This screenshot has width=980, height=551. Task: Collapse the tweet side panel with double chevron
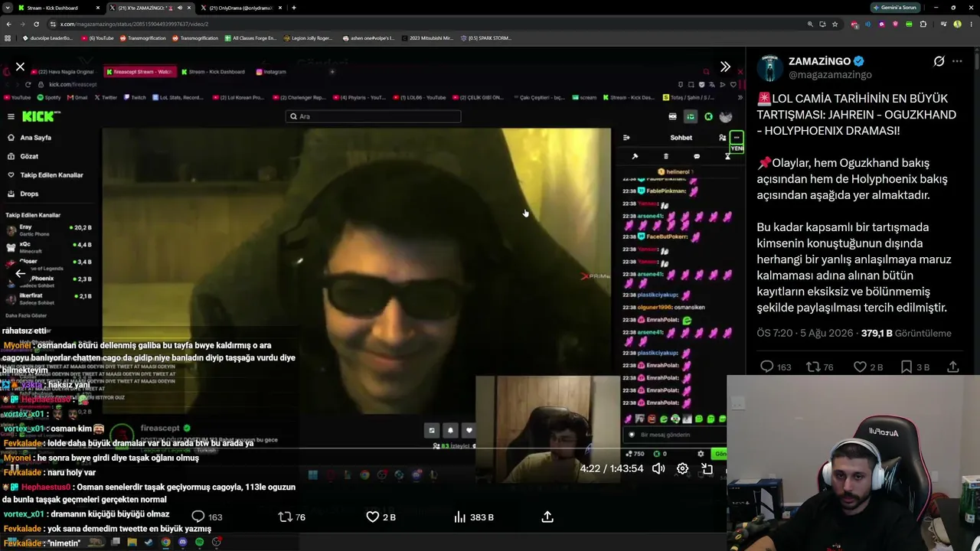[725, 67]
